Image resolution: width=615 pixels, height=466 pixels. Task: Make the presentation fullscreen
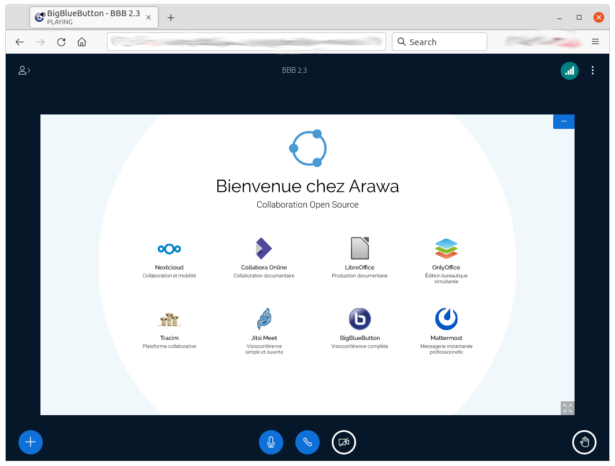point(567,408)
